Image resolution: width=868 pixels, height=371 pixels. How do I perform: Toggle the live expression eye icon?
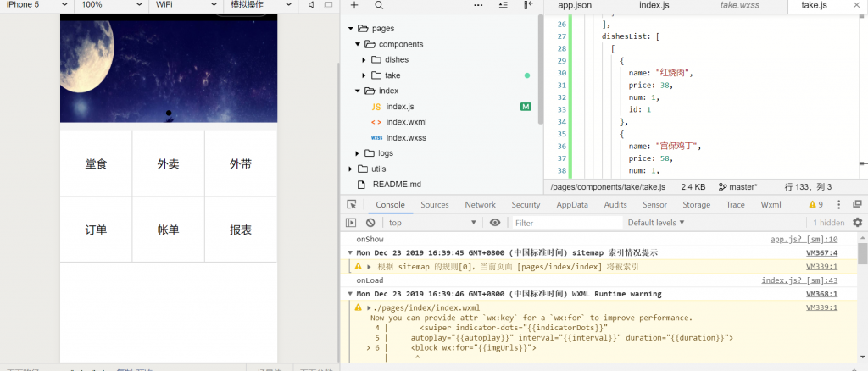[495, 222]
